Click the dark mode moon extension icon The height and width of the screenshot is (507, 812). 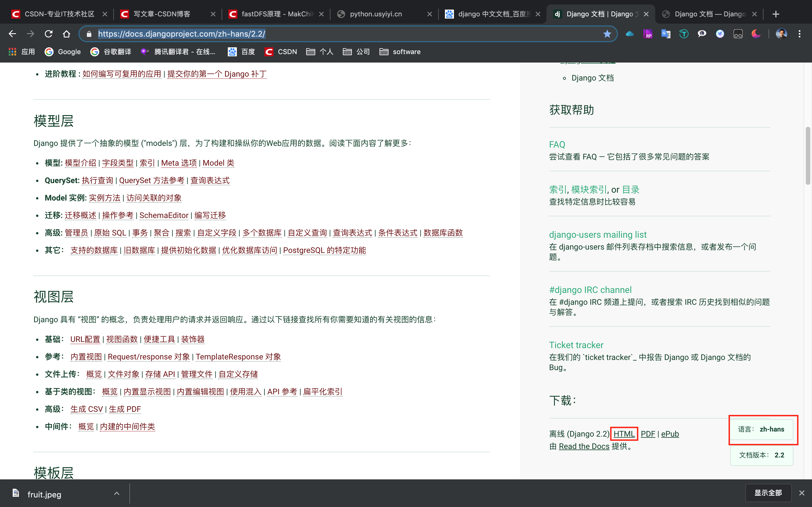pos(756,34)
